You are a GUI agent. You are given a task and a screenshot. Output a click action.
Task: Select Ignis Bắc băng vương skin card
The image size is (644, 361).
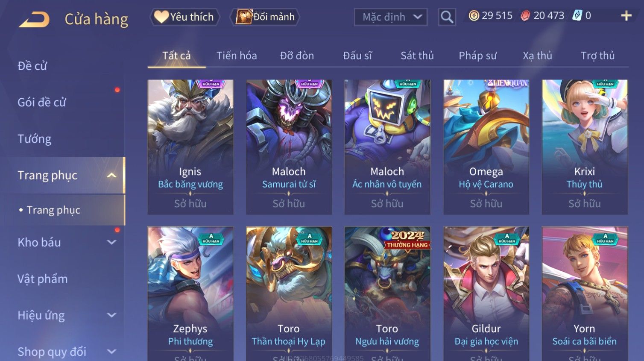point(190,147)
